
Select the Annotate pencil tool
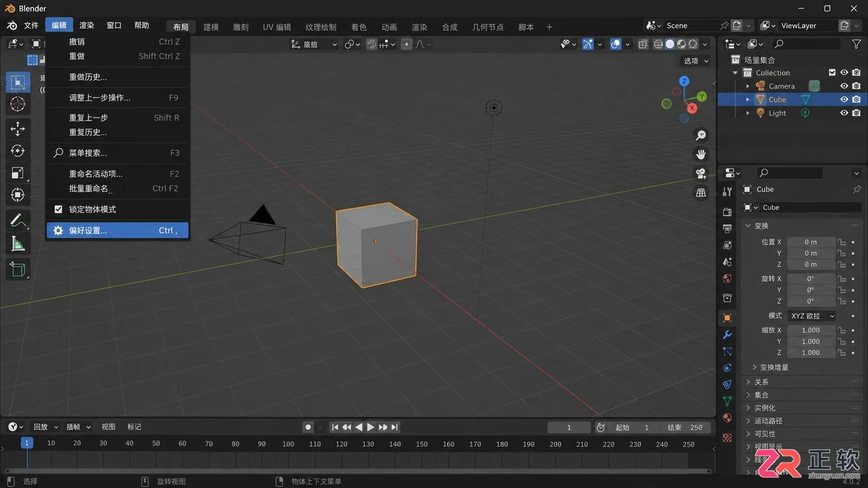coord(17,221)
